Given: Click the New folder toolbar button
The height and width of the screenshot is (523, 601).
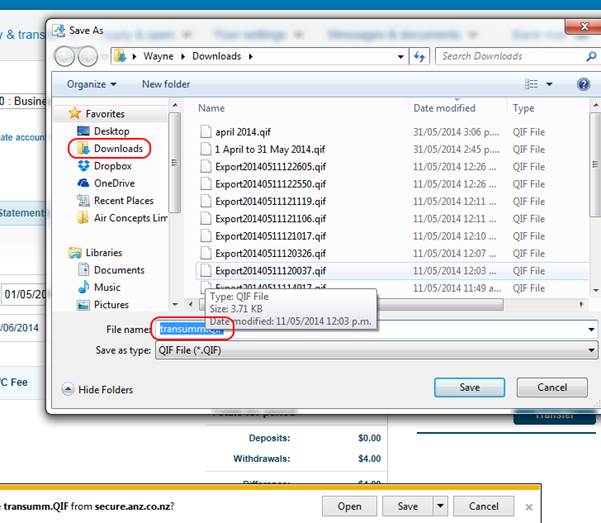Looking at the screenshot, I should 166,85.
